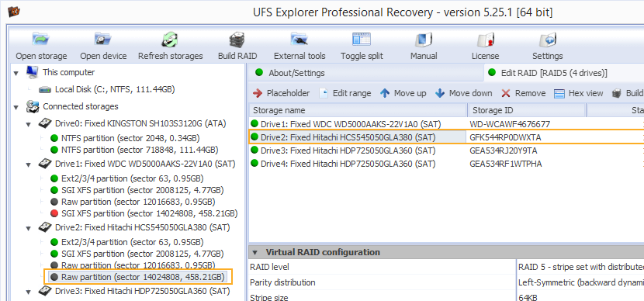The width and height of the screenshot is (644, 301).
Task: Click the Open device toolbar icon
Action: click(x=103, y=40)
